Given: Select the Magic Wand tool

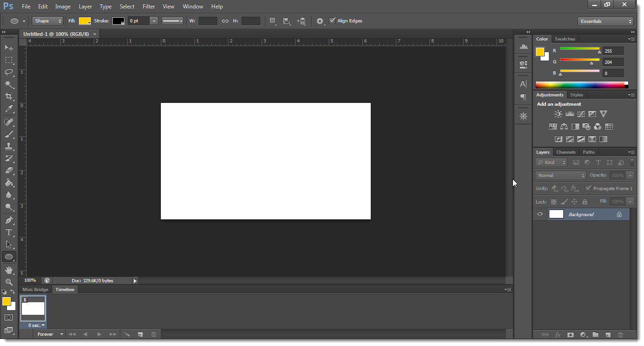Looking at the screenshot, I should [8, 84].
